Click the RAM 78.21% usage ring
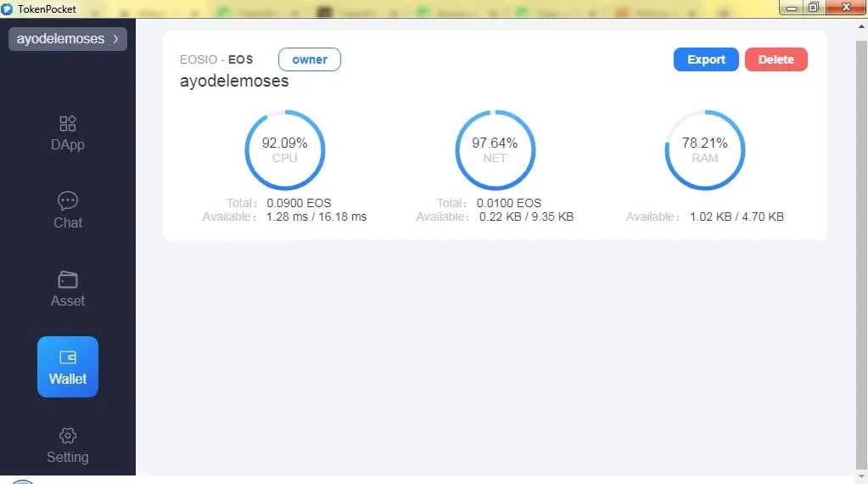The height and width of the screenshot is (484, 868). pyautogui.click(x=705, y=150)
